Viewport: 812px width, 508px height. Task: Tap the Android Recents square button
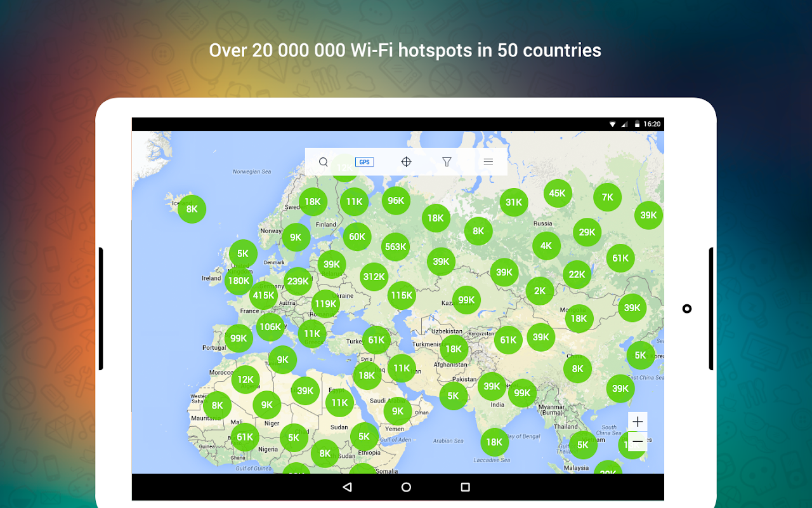[465, 486]
